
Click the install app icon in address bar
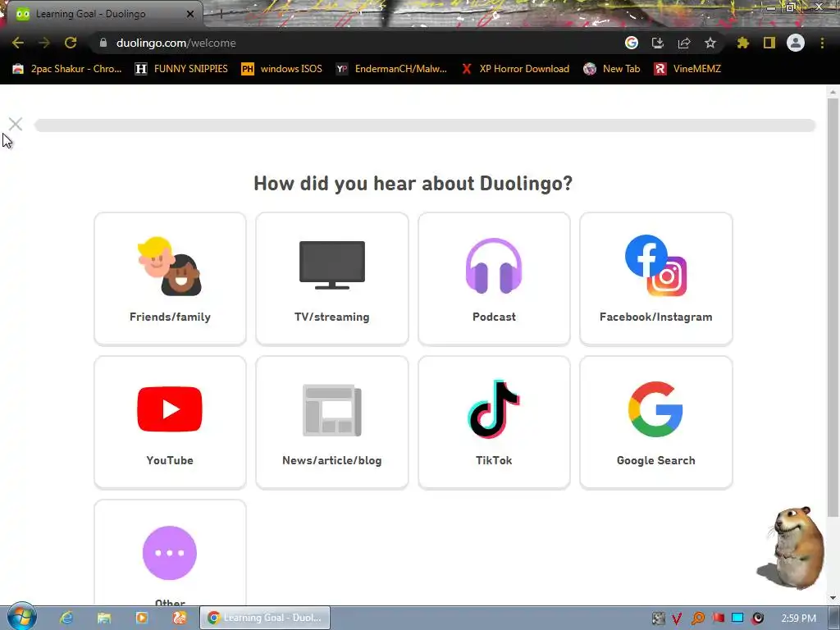[x=658, y=43]
